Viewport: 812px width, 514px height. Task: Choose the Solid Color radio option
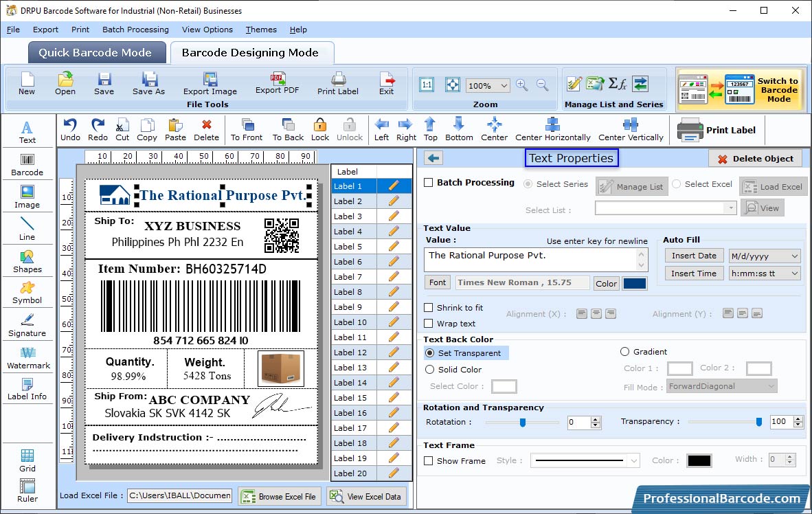coord(429,370)
